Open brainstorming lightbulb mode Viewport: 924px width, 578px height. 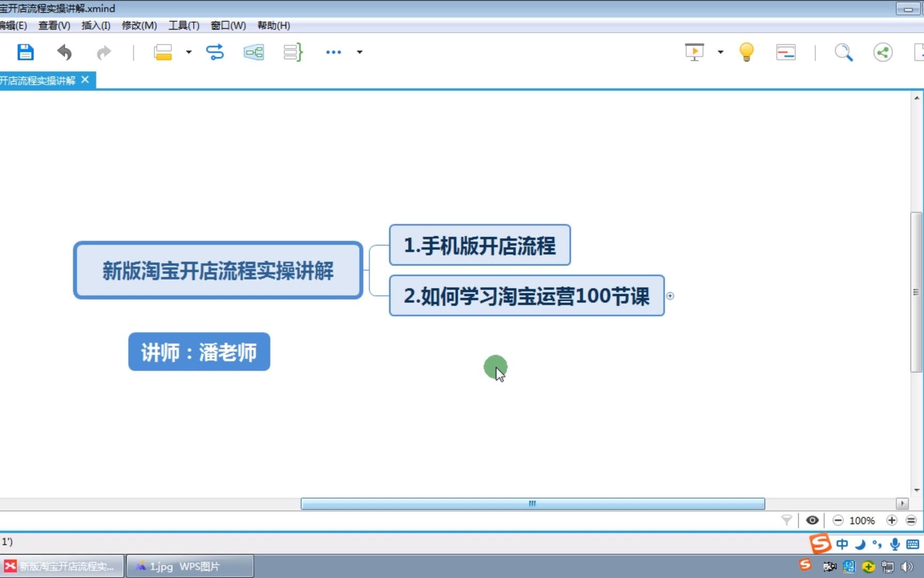[x=746, y=52]
